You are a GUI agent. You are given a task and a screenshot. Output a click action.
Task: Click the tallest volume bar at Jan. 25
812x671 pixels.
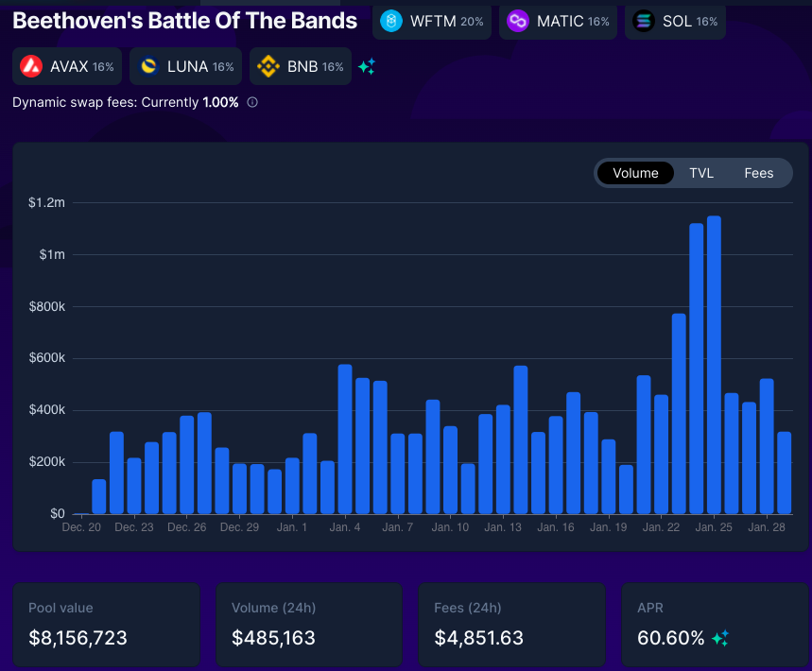(714, 365)
